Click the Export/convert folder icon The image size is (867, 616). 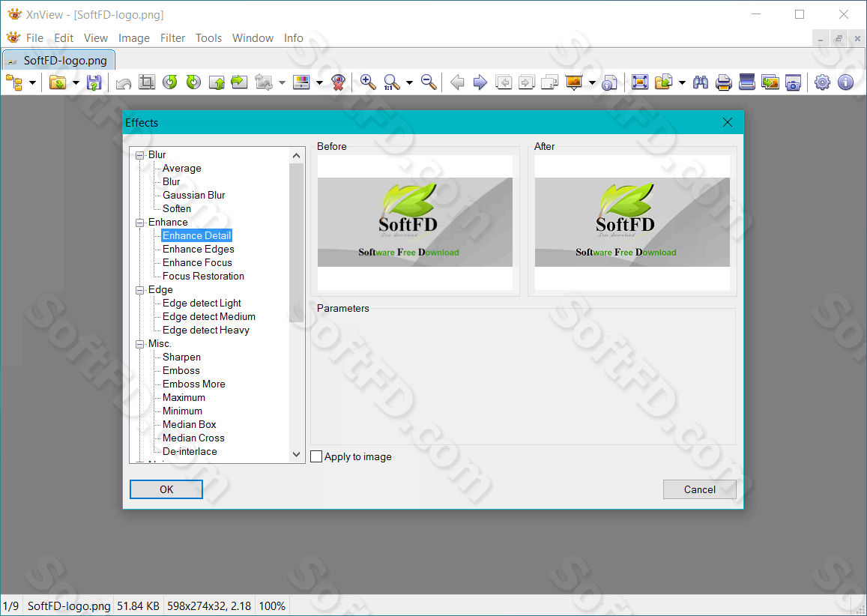[x=663, y=82]
